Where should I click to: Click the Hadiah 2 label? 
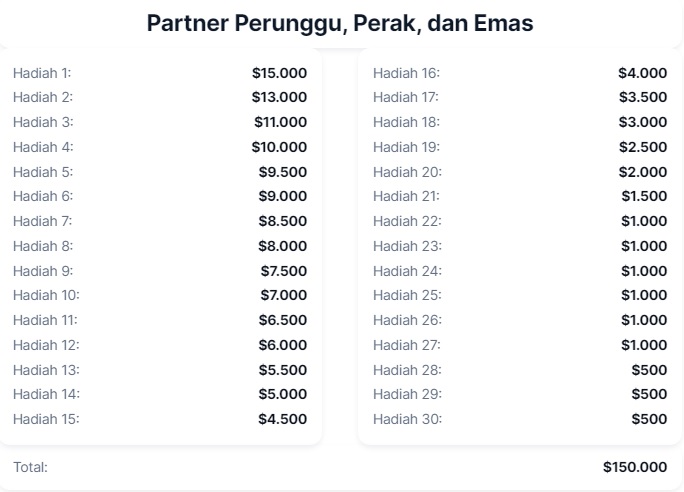[x=42, y=97]
